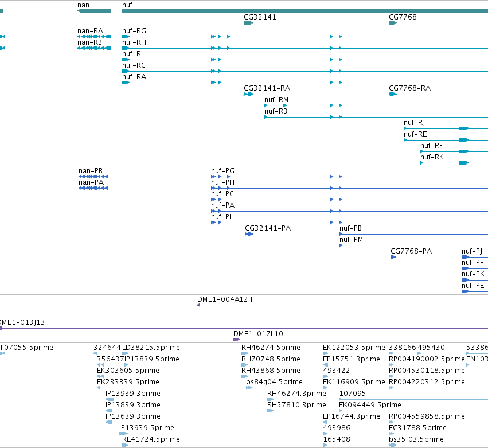Click protein CG32141-PA
This screenshot has width=488, height=448.
(268, 228)
